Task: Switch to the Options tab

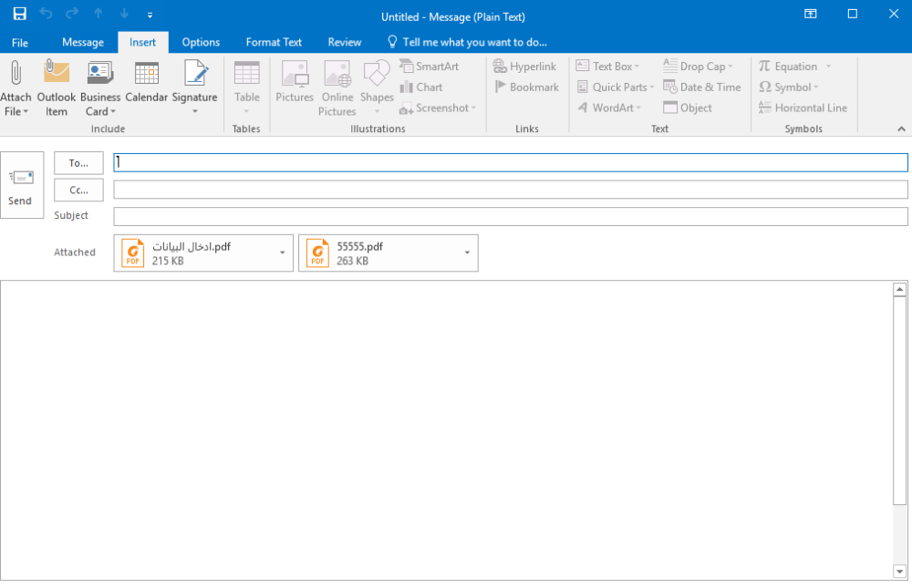Action: [x=201, y=43]
